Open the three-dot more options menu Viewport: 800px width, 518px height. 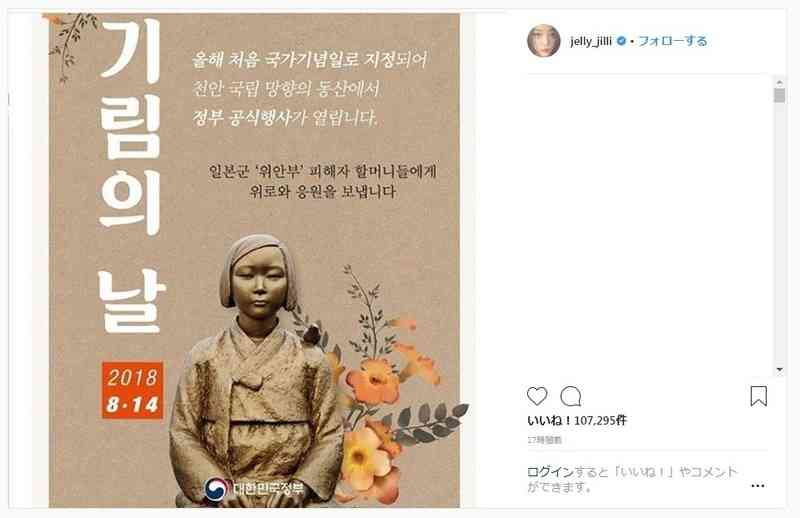tap(758, 485)
